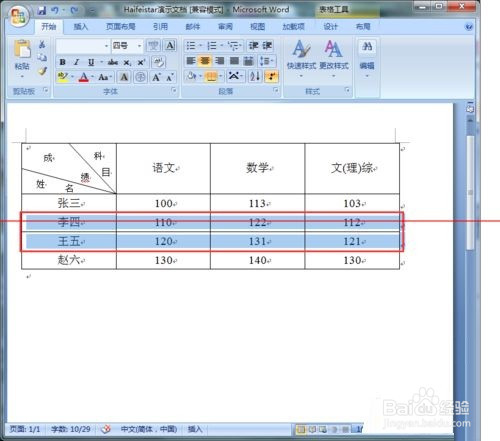Open 快速样式 Quick Styles gallery

coord(301,59)
